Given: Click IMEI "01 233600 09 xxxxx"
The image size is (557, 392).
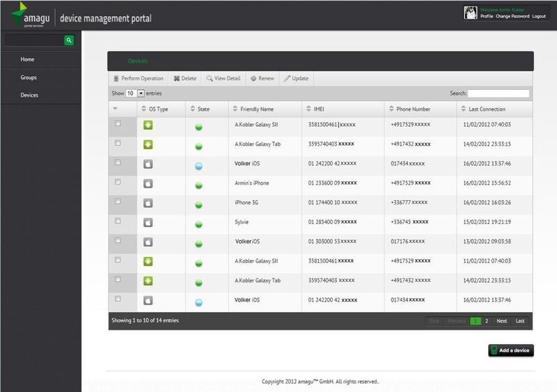Looking at the screenshot, I should click(x=333, y=183).
